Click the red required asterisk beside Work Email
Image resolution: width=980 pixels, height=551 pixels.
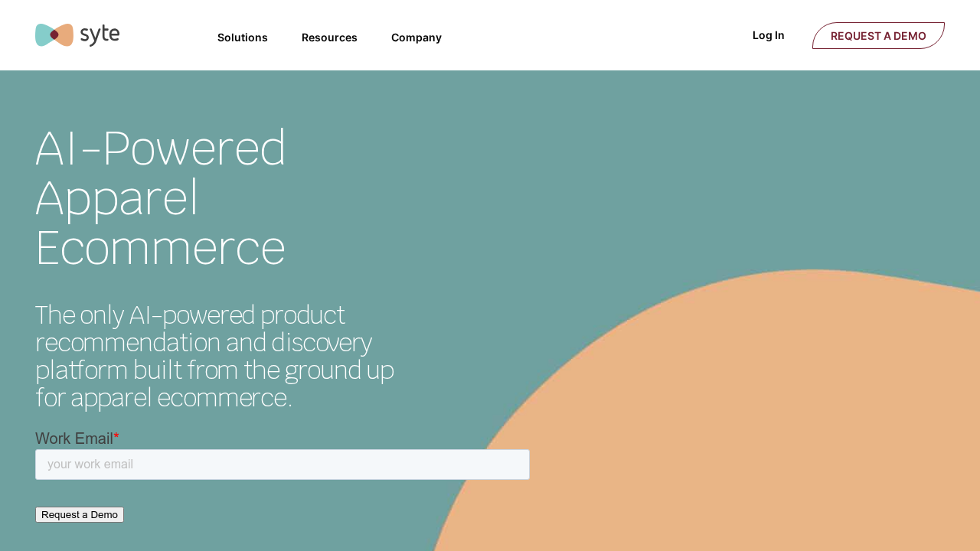(116, 438)
